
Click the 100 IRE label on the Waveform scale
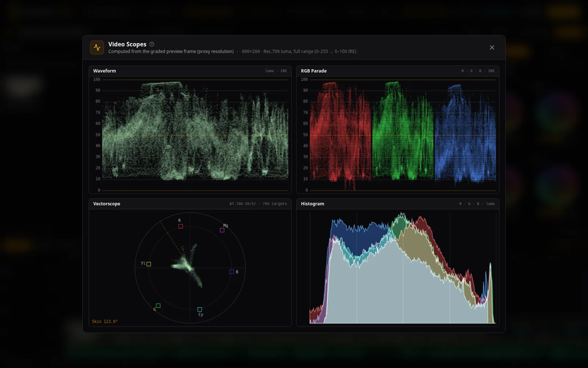(x=97, y=79)
